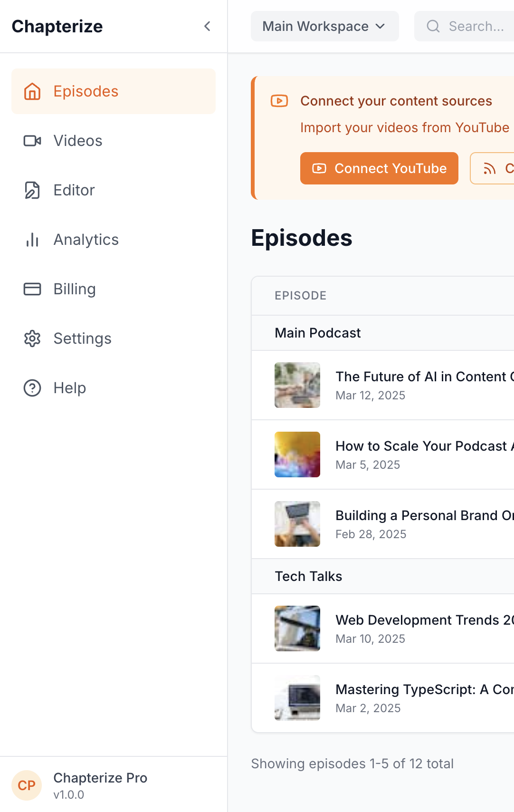Click the Settings gear icon
This screenshot has height=812, width=514.
point(32,338)
